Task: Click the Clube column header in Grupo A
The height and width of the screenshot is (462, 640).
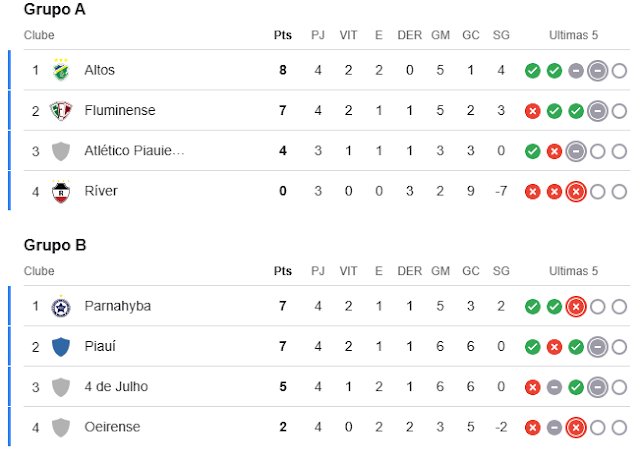Action: 39,35
